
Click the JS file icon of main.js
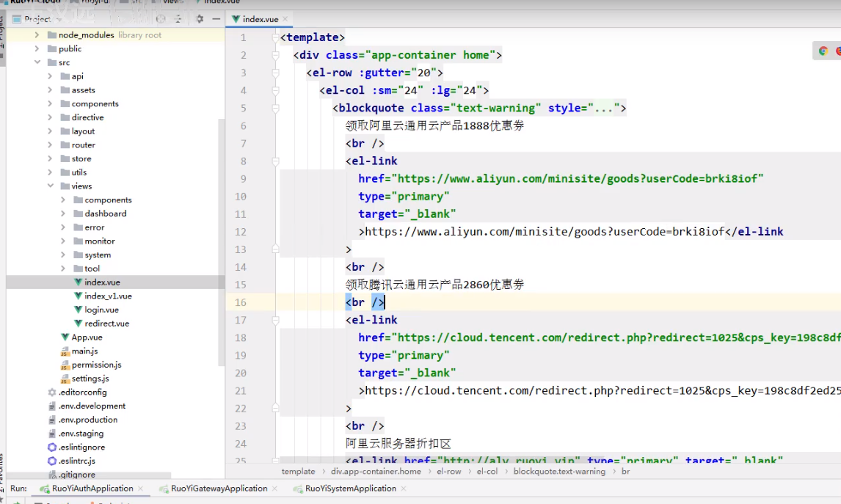pyautogui.click(x=65, y=351)
